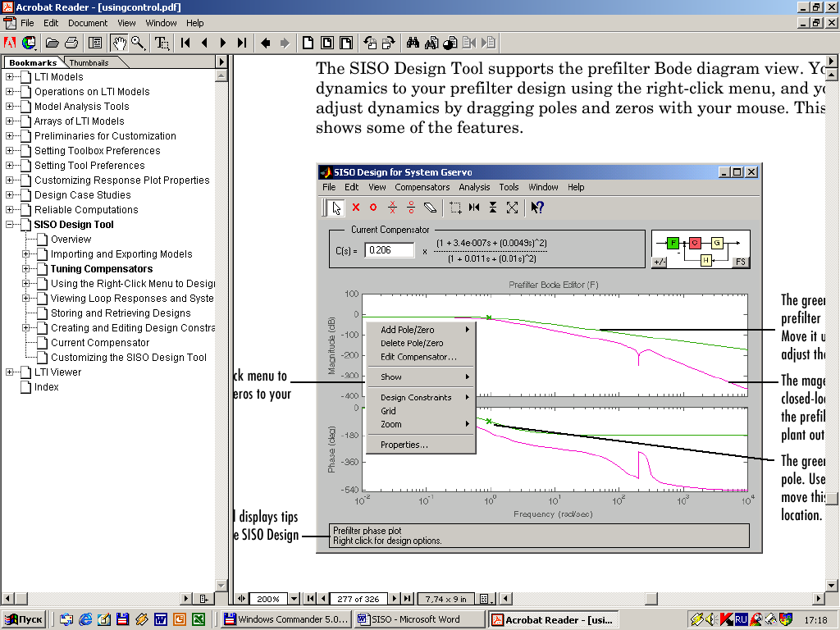
Task: Switch to Windows Commander taskbar button
Action: tap(286, 620)
